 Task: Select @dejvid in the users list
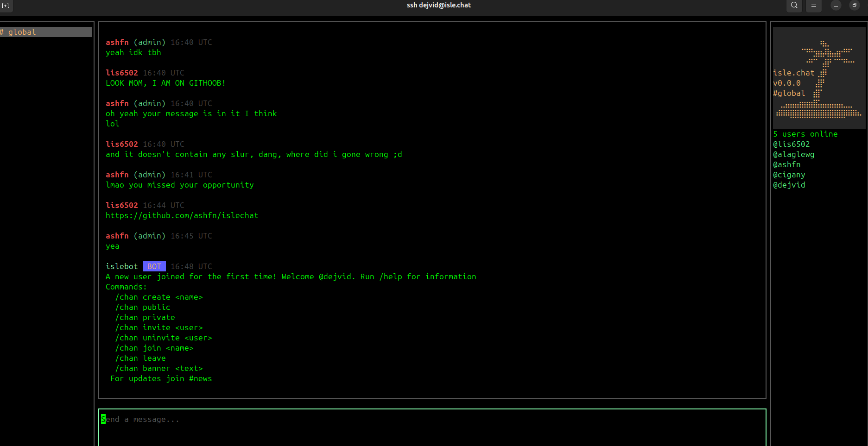click(x=789, y=185)
